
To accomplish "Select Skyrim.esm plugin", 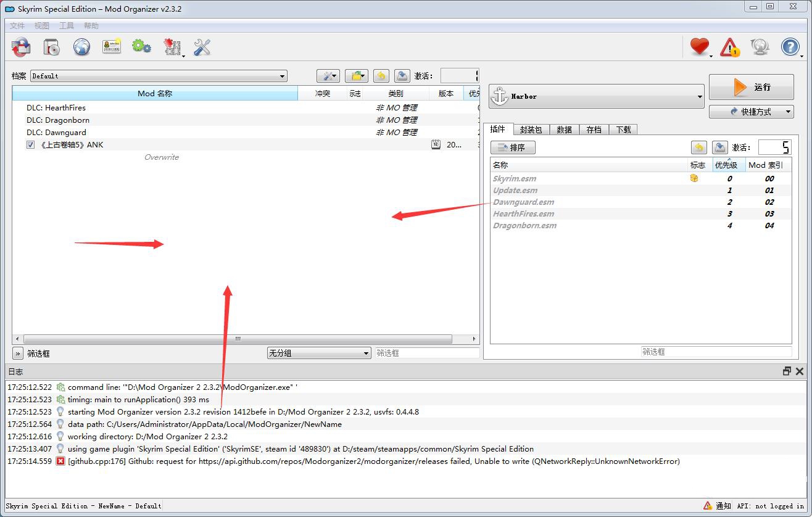I will 640,178.
